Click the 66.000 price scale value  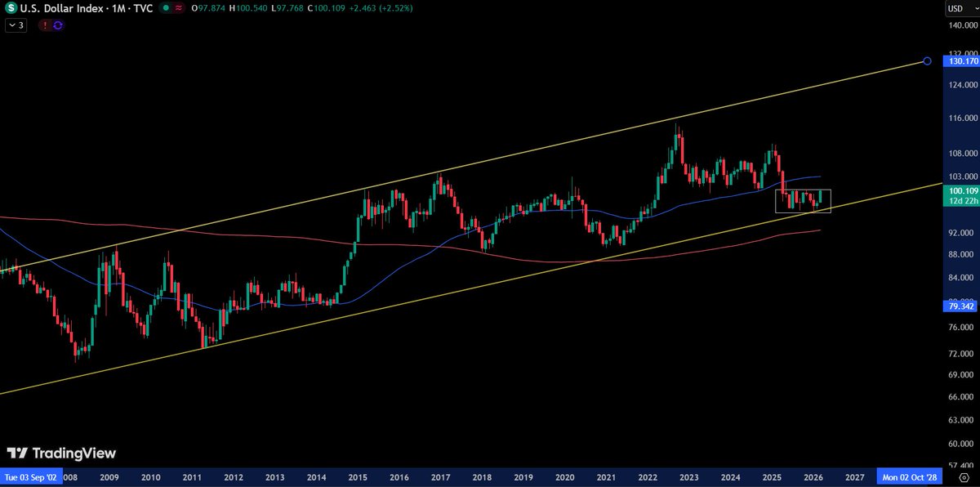click(961, 397)
